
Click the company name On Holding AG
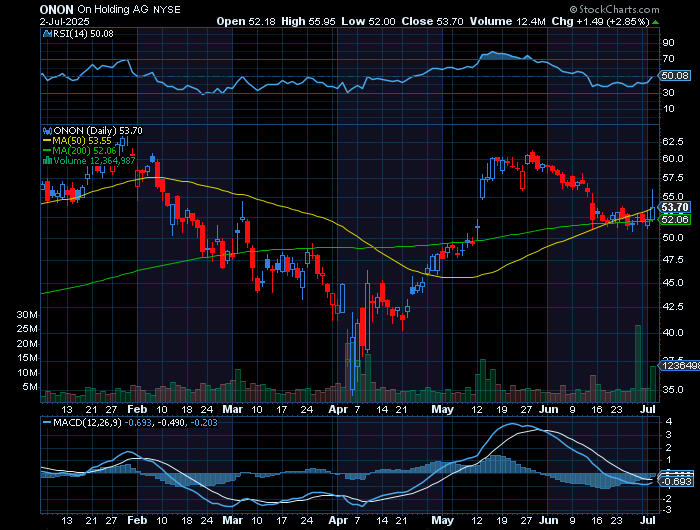pyautogui.click(x=113, y=9)
